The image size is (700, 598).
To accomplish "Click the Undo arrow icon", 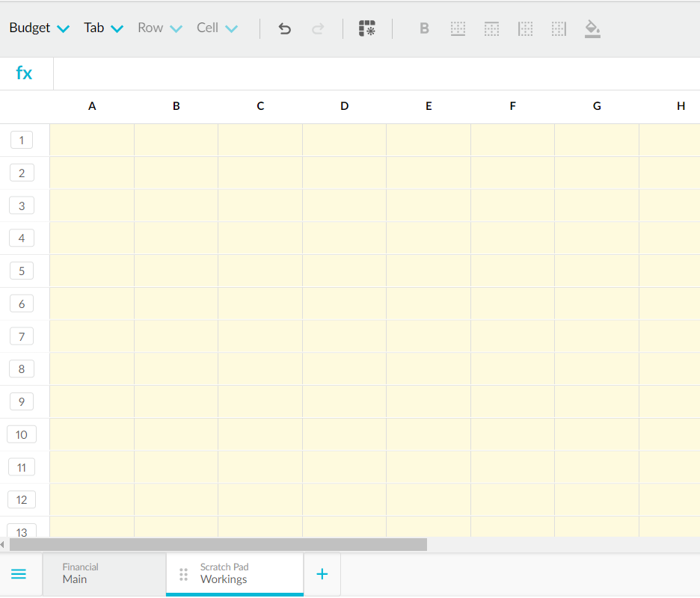I will click(x=284, y=29).
